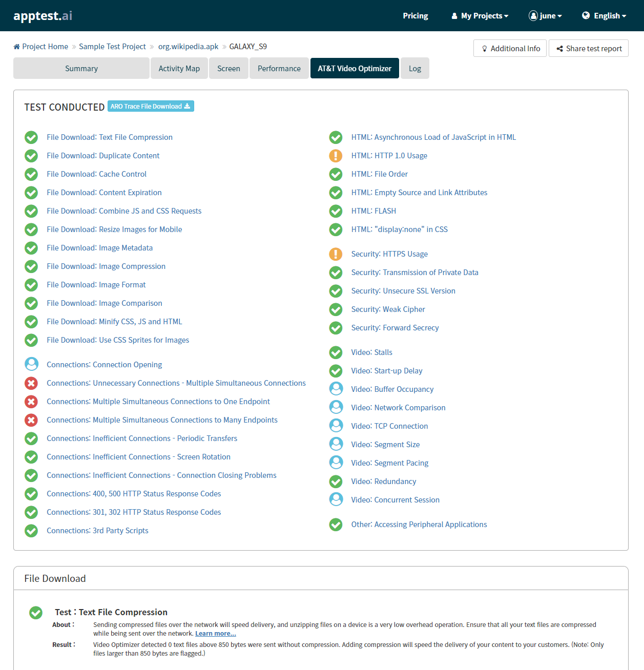Click the blue icon beside Video: TCP Connection
Image resolution: width=644 pixels, height=670 pixels.
point(336,426)
